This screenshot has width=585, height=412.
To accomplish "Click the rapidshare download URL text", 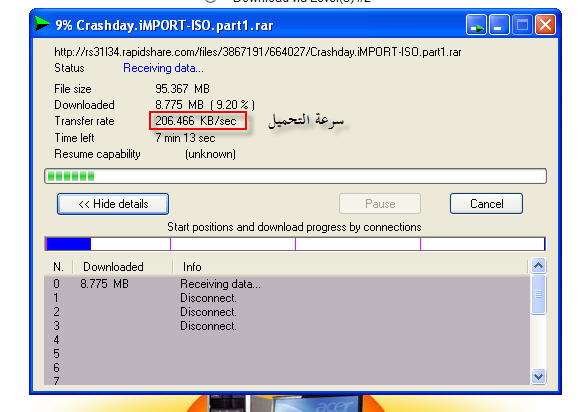I will 258,52.
